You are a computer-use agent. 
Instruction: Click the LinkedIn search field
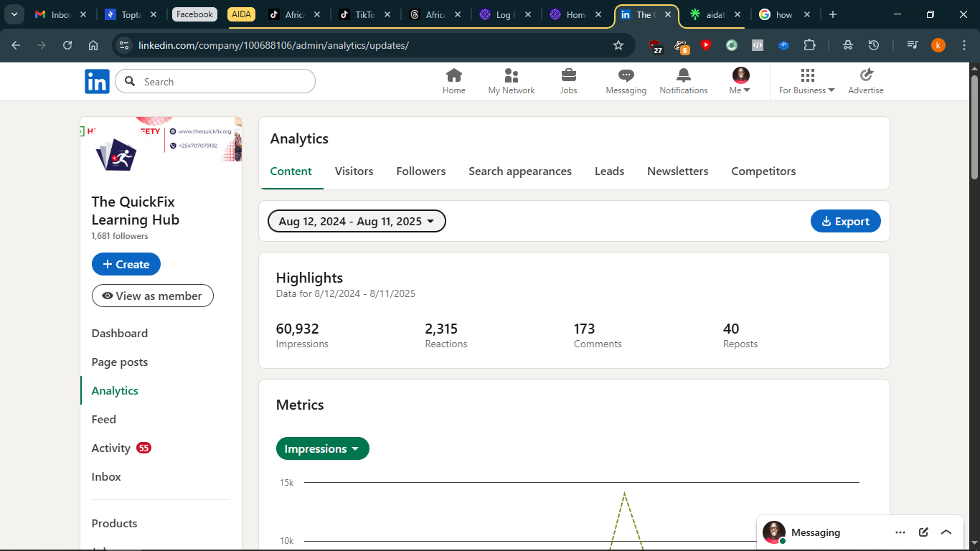pyautogui.click(x=222, y=82)
